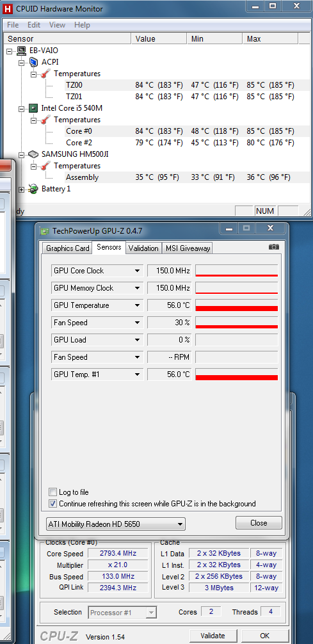Click the GPU Temp. #1 graph bar

point(237,374)
